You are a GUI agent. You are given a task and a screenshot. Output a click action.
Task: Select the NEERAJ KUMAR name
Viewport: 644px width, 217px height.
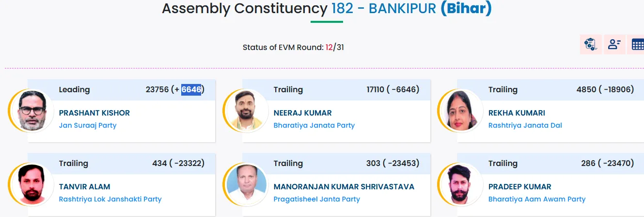(303, 113)
